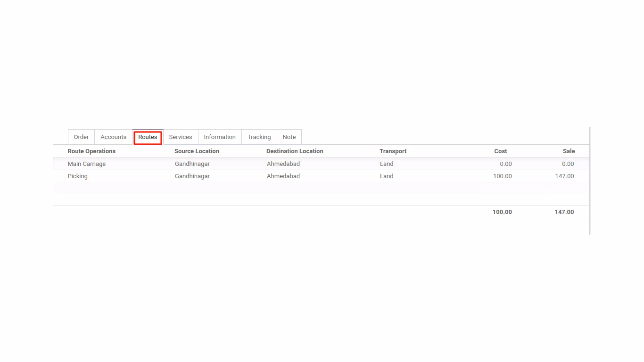
Task: Open the Picking route row
Action: 321,176
